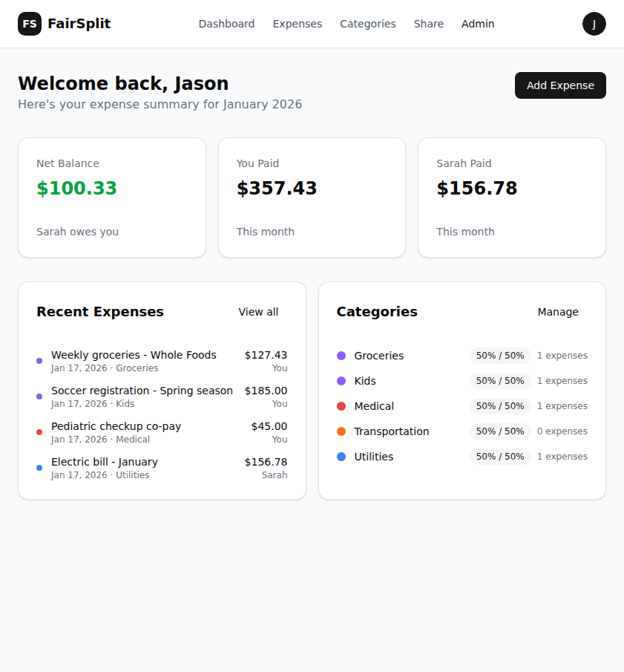Open the user avatar menu
The height and width of the screenshot is (672, 624).
(x=594, y=24)
